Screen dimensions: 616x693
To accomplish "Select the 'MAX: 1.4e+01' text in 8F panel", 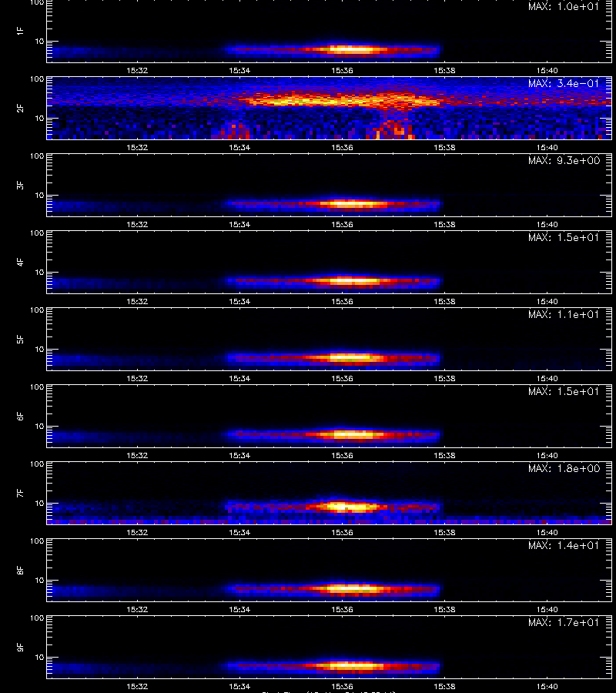I will (564, 545).
